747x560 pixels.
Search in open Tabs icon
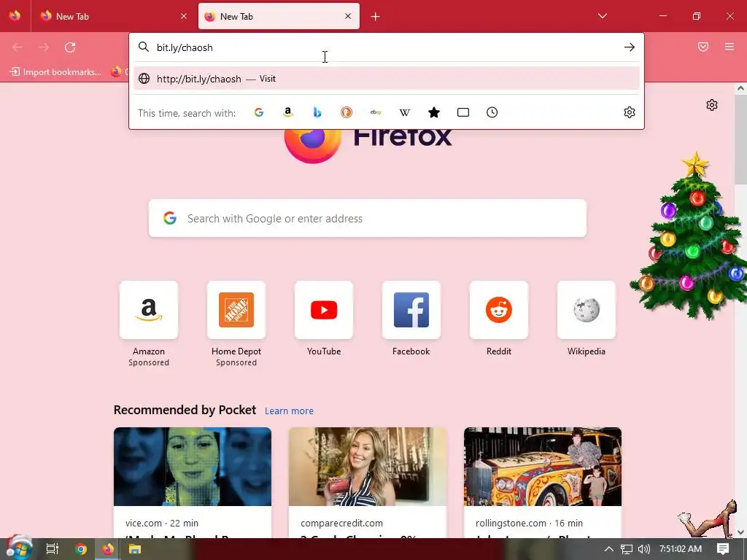click(x=463, y=112)
